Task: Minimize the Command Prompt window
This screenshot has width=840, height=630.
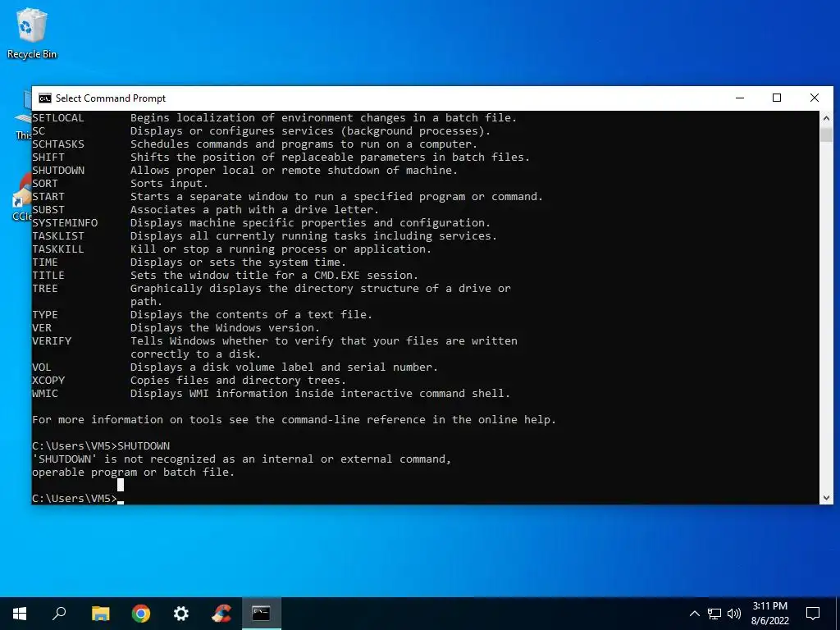Action: point(740,98)
